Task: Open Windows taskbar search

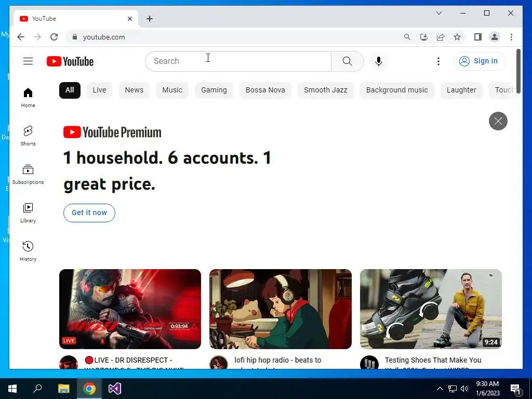Action: (37, 389)
